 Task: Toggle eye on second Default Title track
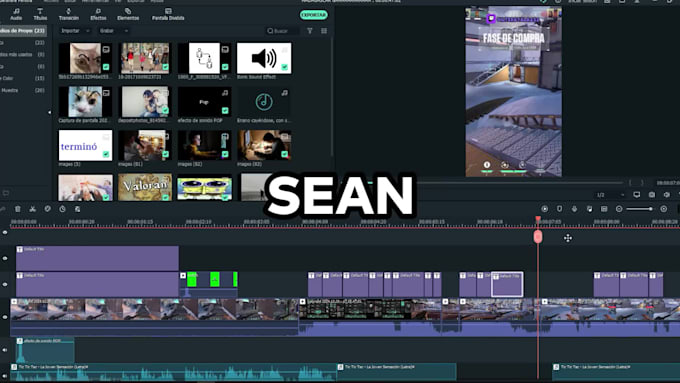(5, 285)
